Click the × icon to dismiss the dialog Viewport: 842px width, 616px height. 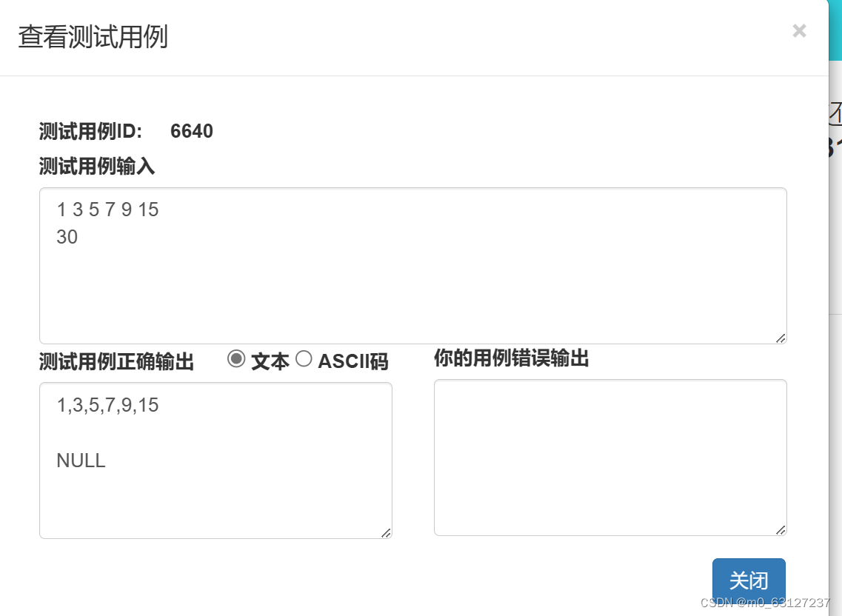click(799, 30)
